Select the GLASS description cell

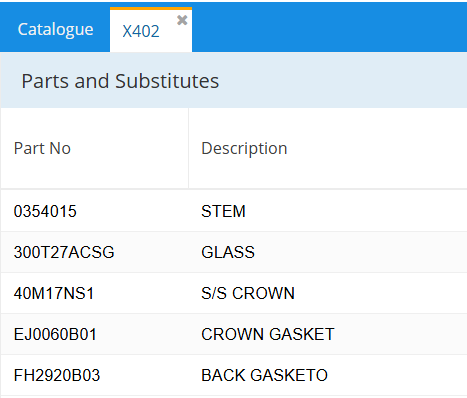(x=228, y=252)
